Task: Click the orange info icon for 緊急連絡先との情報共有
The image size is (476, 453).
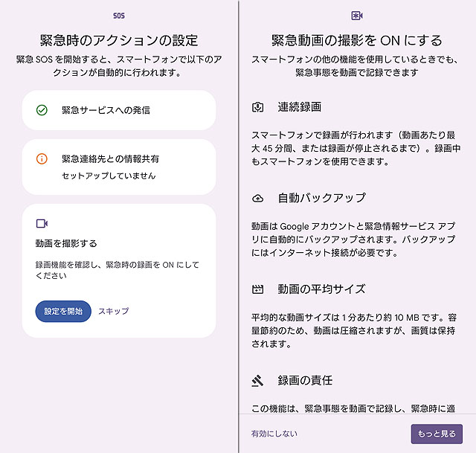Action: (42, 158)
